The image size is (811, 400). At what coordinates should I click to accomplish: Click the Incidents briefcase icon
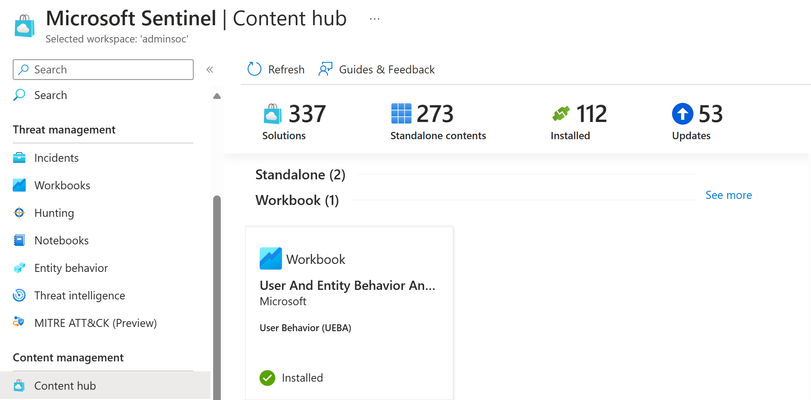pyautogui.click(x=19, y=158)
